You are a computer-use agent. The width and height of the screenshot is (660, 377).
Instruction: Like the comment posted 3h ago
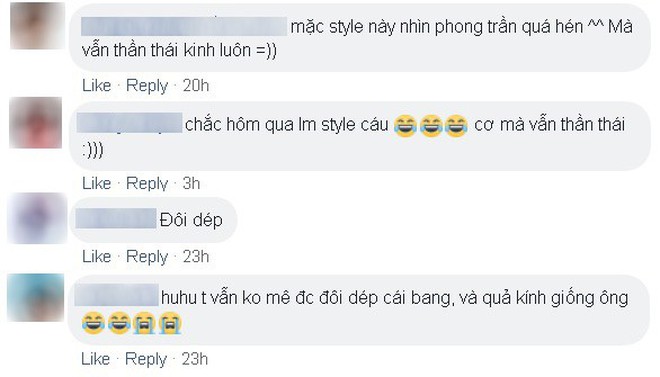click(x=96, y=183)
